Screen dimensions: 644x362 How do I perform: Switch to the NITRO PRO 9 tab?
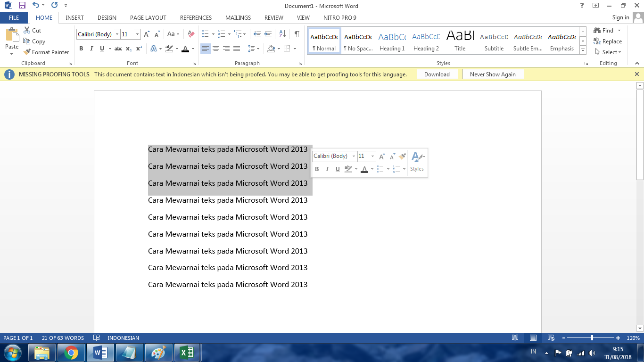point(340,18)
